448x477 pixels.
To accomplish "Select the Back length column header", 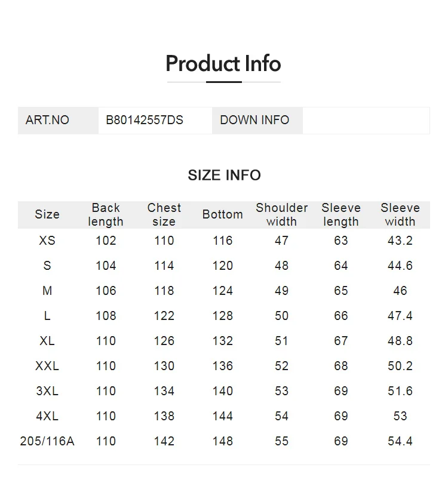I will point(106,214).
